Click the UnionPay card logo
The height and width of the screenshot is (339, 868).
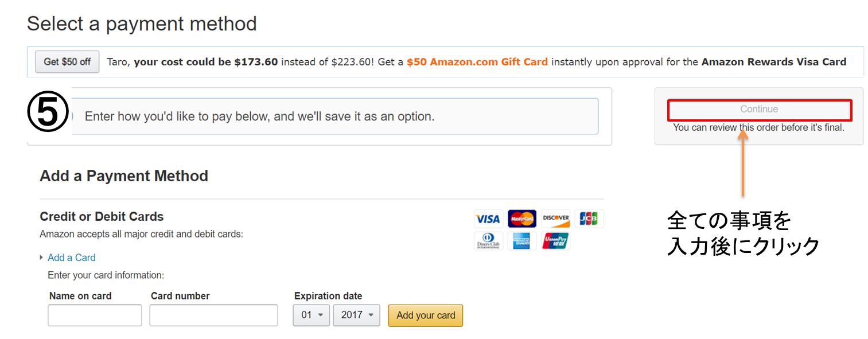coord(556,241)
